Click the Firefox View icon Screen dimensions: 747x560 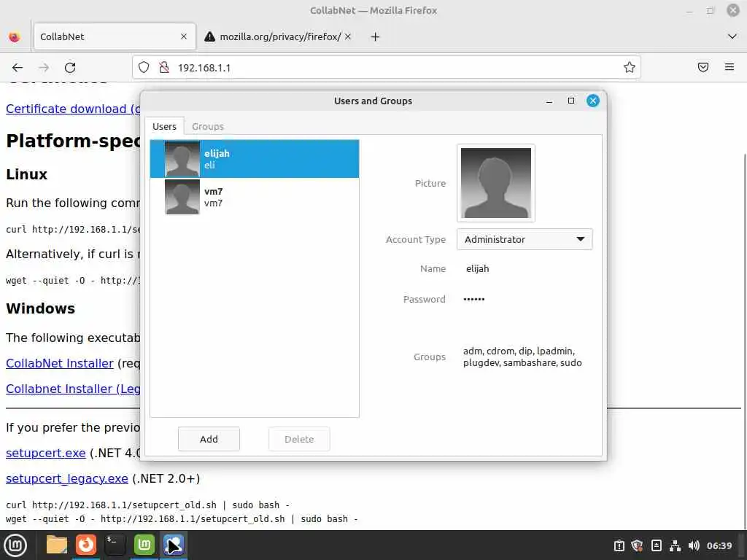pyautogui.click(x=15, y=36)
